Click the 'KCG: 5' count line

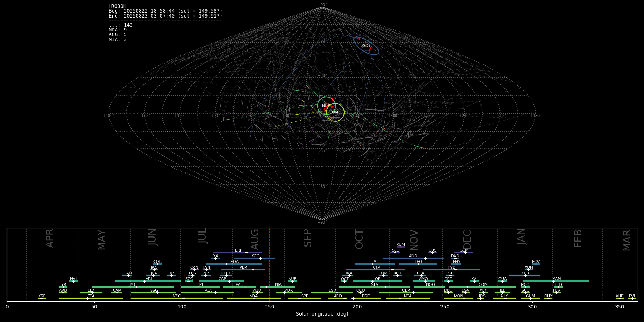[118, 34]
